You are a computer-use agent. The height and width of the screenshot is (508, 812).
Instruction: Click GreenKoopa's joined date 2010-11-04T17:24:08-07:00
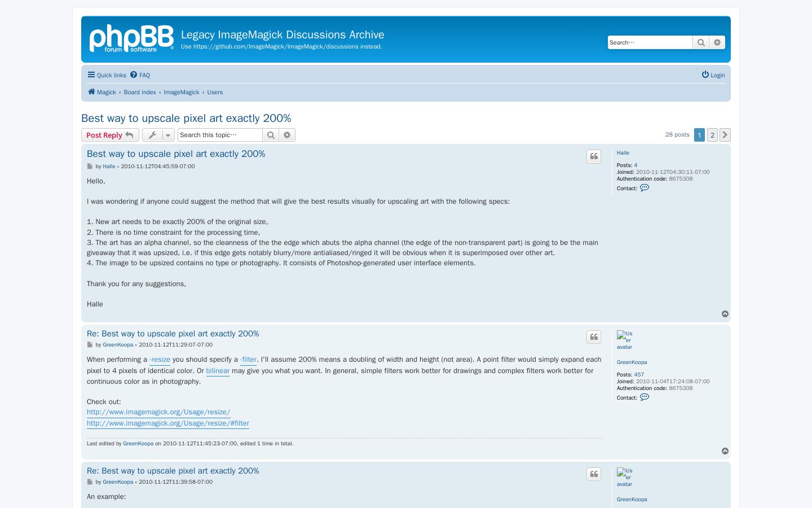pos(673,382)
